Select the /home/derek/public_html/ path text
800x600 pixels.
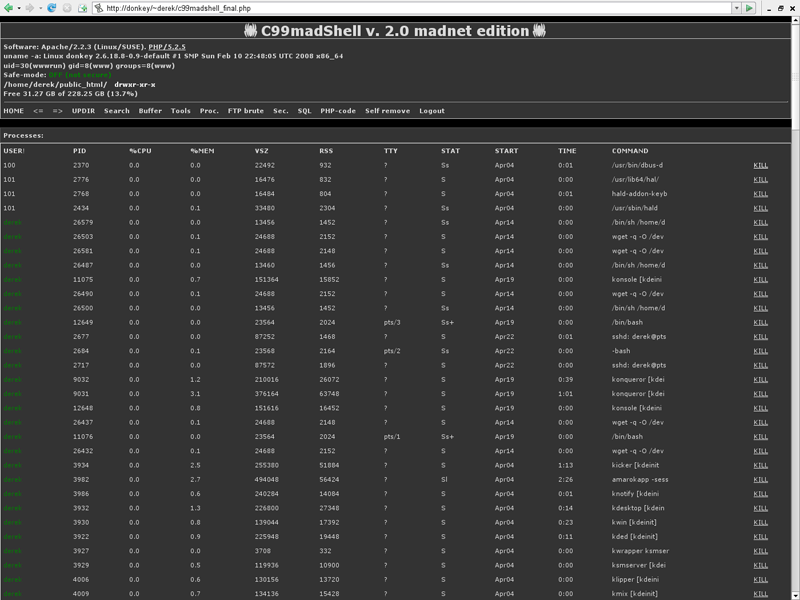(x=55, y=85)
